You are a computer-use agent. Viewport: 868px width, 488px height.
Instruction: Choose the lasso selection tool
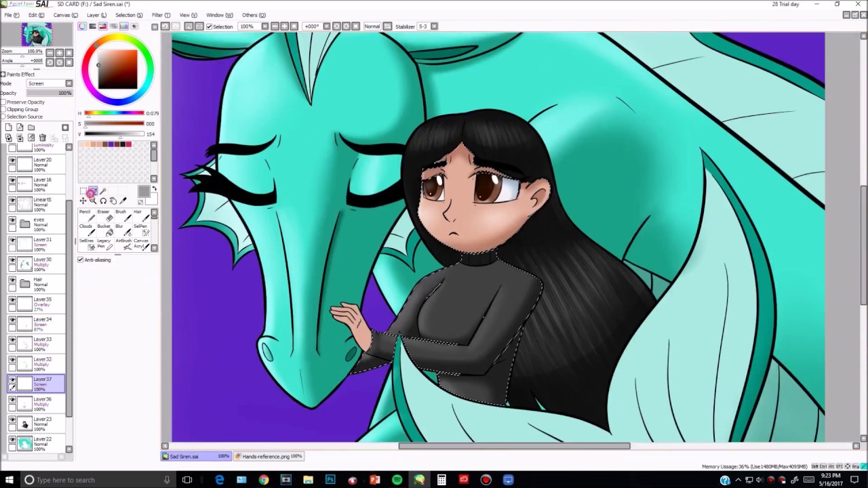tap(93, 191)
